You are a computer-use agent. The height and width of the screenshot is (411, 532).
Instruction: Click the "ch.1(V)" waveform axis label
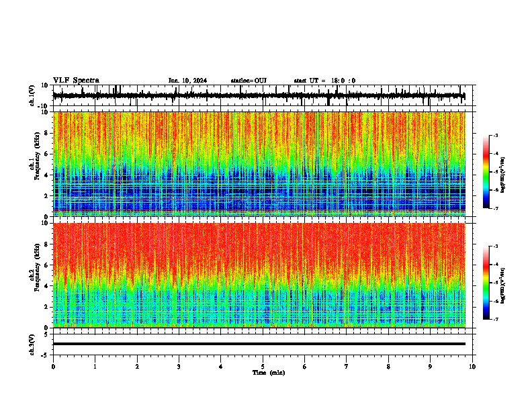pyautogui.click(x=32, y=95)
